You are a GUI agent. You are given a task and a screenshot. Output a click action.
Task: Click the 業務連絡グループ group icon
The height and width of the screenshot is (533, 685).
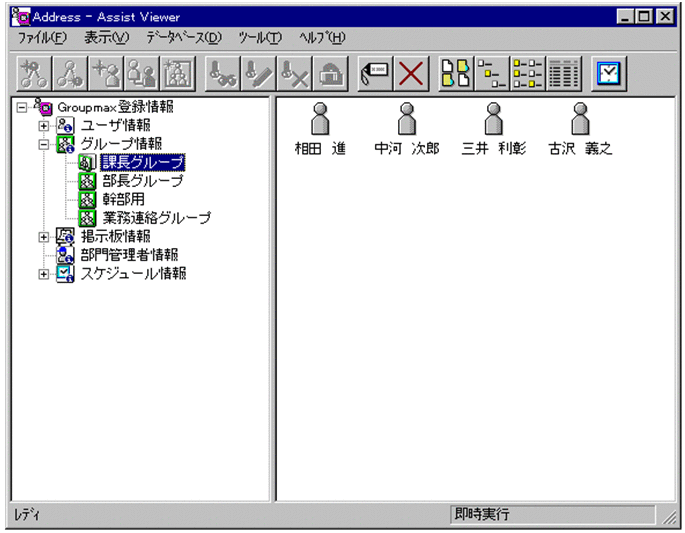(87, 218)
